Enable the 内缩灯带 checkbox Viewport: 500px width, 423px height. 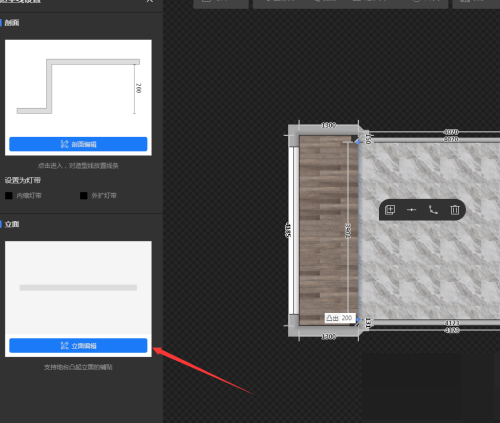coord(9,196)
